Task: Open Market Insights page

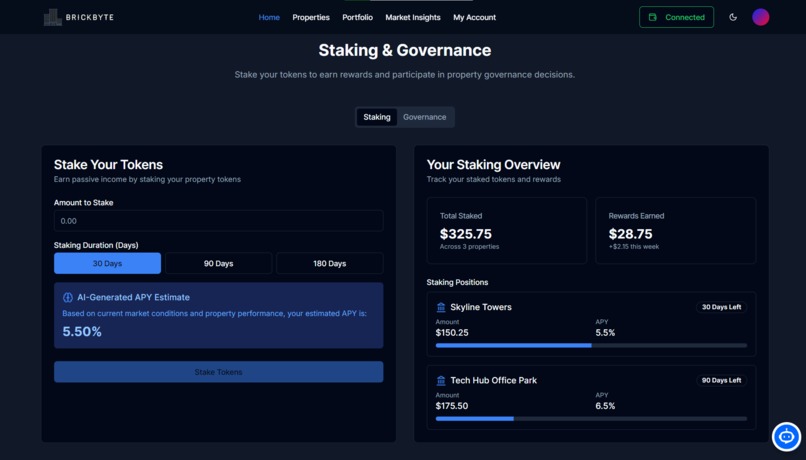Action: click(x=413, y=17)
